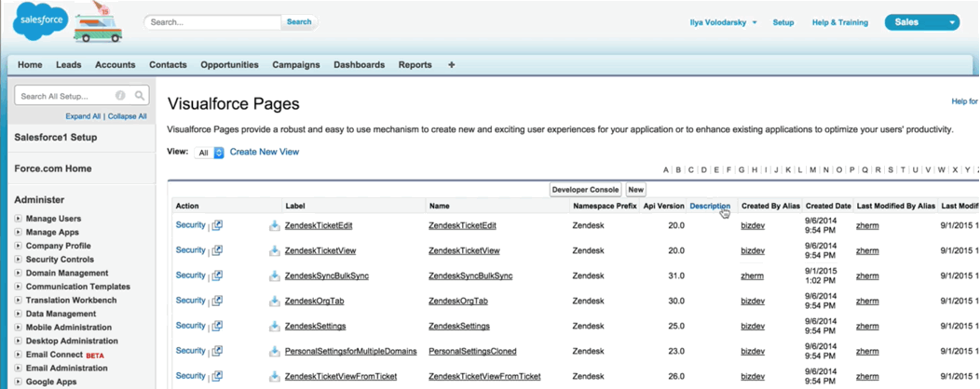
Task: Sort by the Description column header
Action: pyautogui.click(x=710, y=206)
